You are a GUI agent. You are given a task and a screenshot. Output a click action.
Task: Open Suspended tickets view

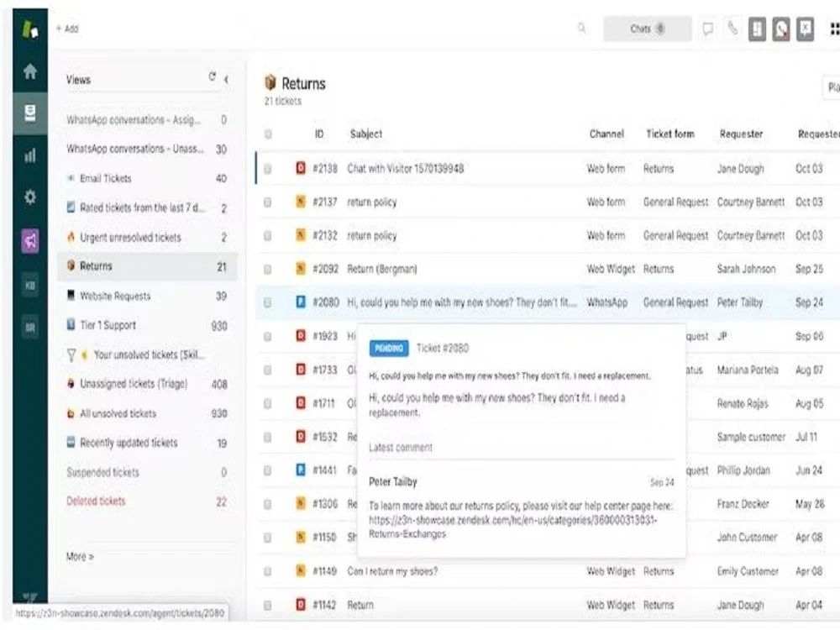(x=146, y=472)
